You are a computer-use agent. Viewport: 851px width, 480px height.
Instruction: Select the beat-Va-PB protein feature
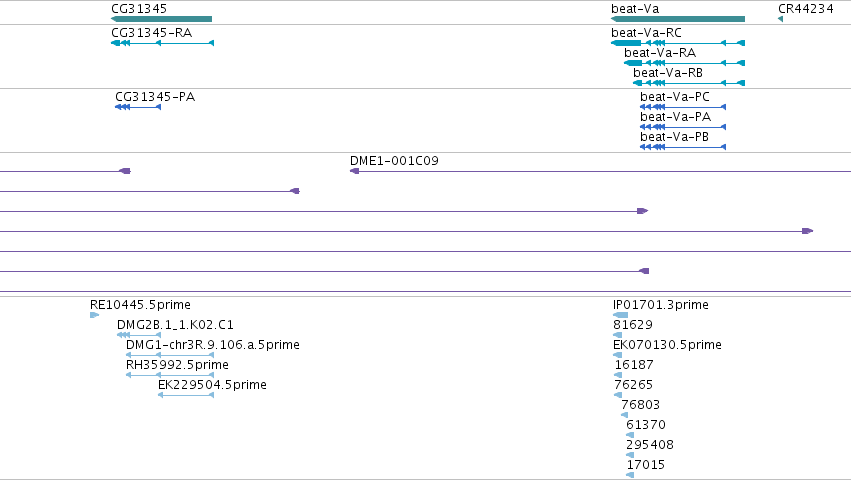click(683, 147)
